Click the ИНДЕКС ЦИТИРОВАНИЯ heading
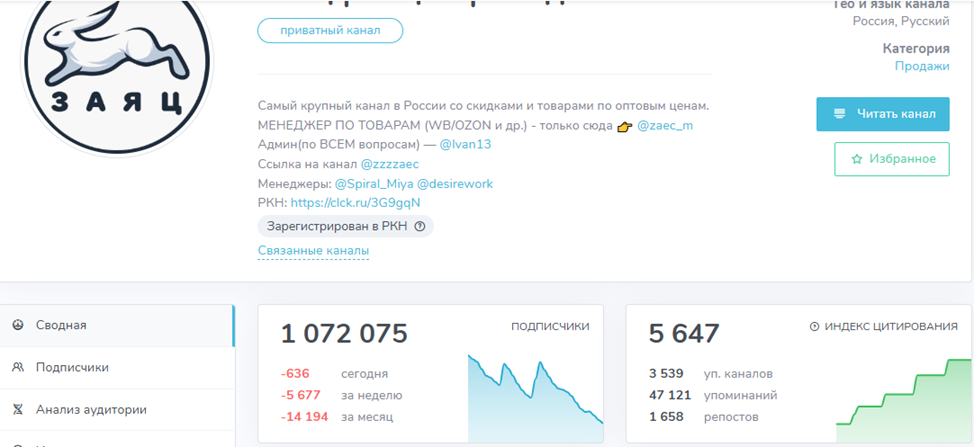 point(891,327)
